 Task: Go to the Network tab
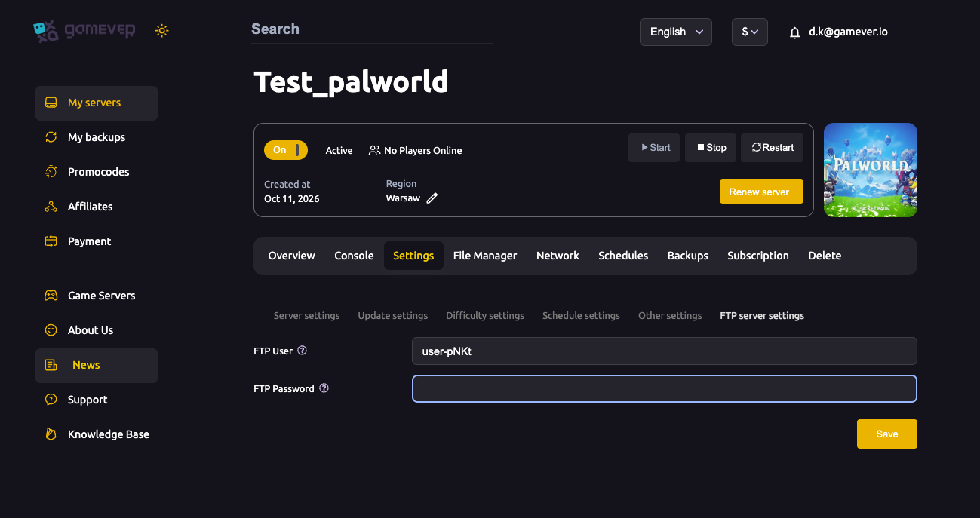point(558,256)
